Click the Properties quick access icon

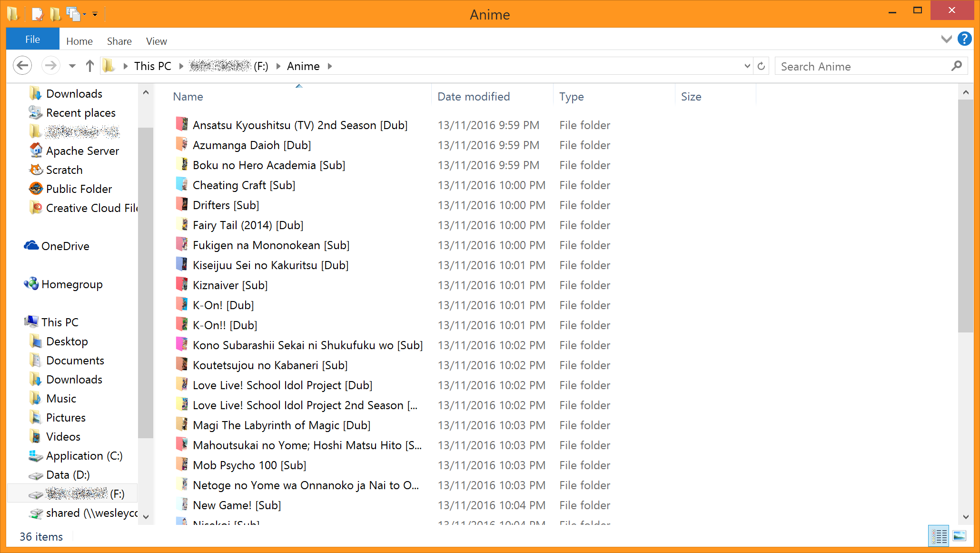point(38,14)
